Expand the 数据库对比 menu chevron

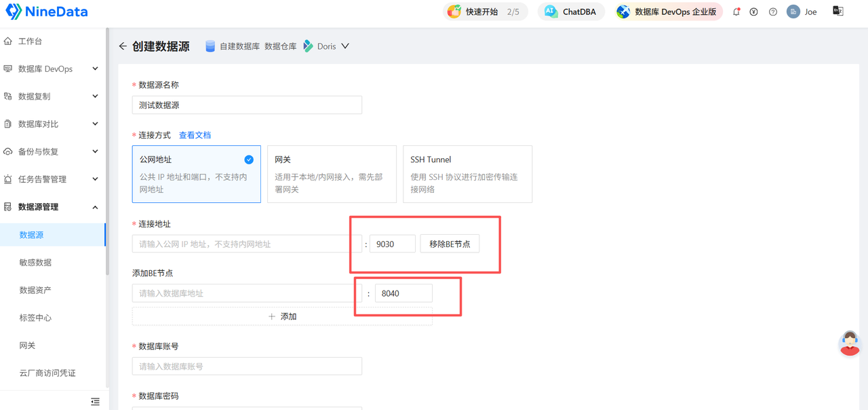95,124
